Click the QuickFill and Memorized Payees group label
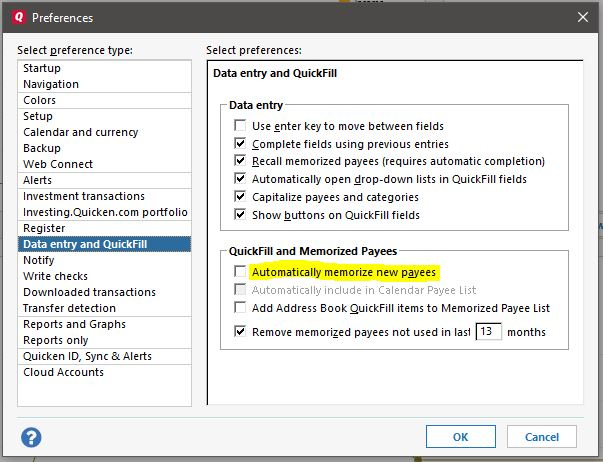Image resolution: width=603 pixels, height=462 pixels. [x=313, y=251]
